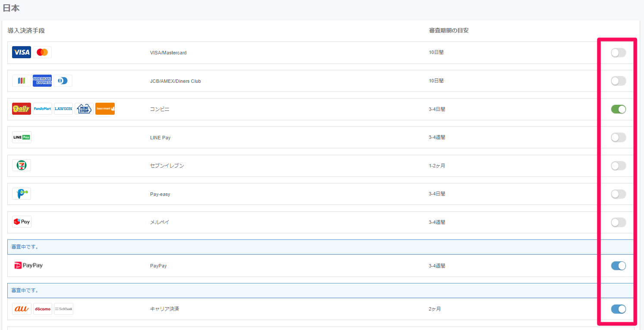The width and height of the screenshot is (644, 330).
Task: Click the LINE Pay logo
Action: tap(22, 137)
